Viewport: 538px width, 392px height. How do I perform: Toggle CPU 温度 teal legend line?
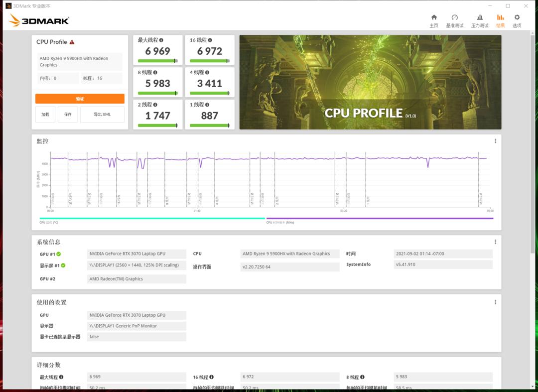152,219
